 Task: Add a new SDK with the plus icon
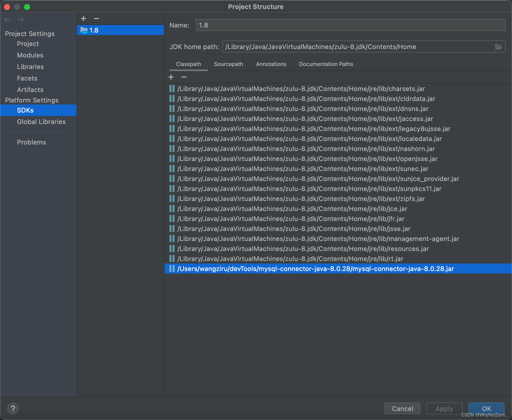(x=83, y=18)
